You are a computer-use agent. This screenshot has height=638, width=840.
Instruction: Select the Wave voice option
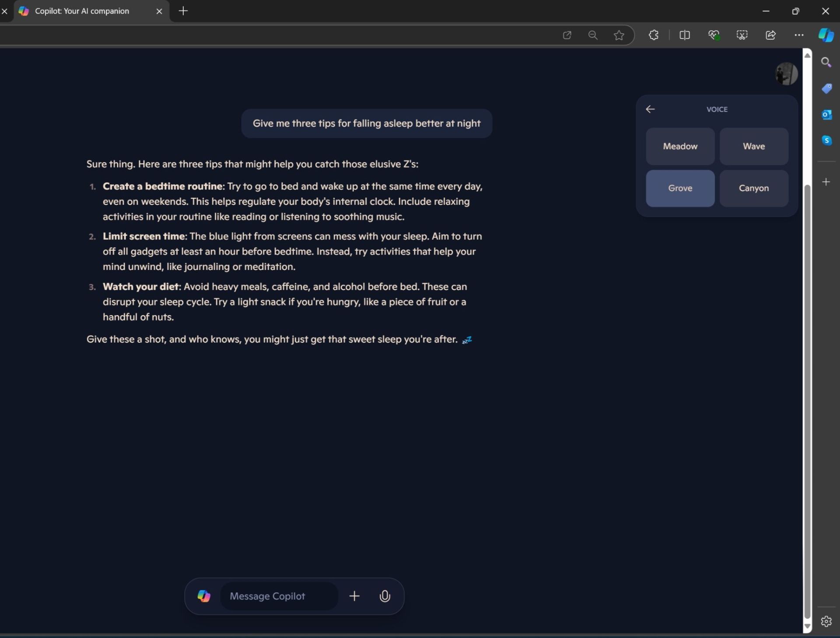[x=753, y=146]
